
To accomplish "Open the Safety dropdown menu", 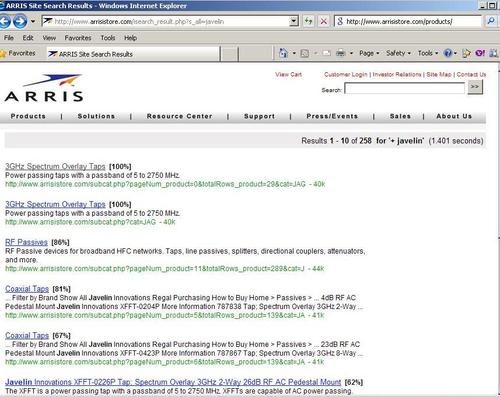I will pyautogui.click(x=398, y=53).
